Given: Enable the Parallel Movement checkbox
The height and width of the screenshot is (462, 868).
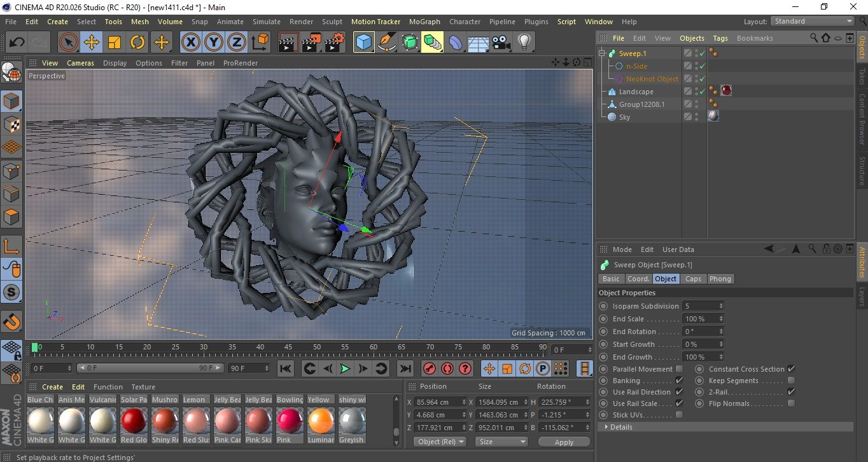Looking at the screenshot, I should click(x=679, y=369).
